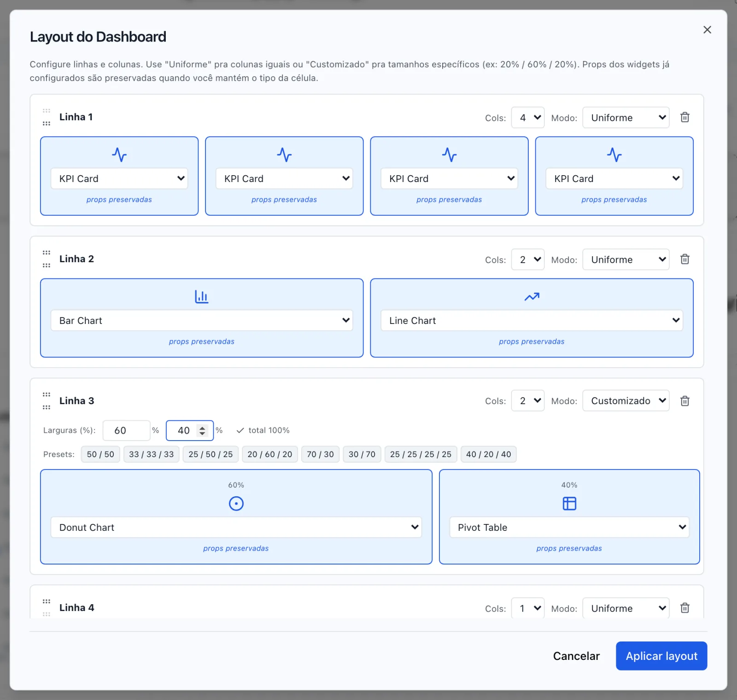Open Modo dropdown for Linha 2
The width and height of the screenshot is (737, 700).
(626, 259)
